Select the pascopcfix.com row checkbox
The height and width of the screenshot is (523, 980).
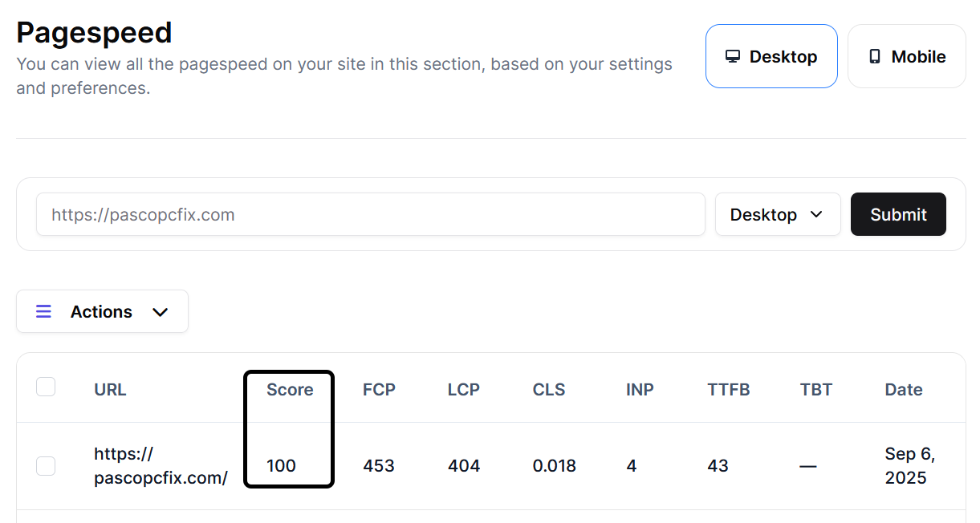coord(46,466)
